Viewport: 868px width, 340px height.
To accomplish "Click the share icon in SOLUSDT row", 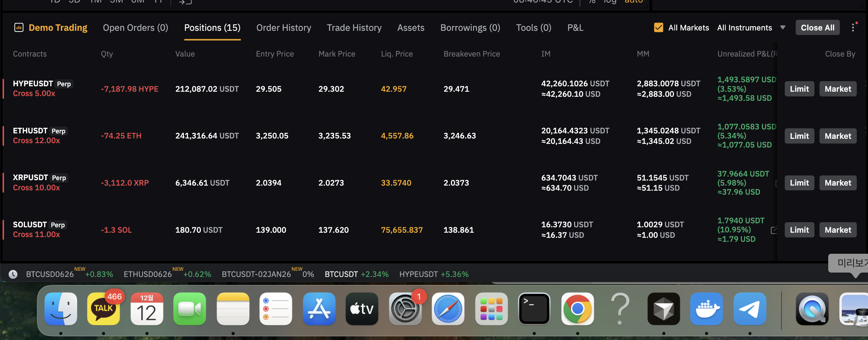I will click(x=774, y=230).
